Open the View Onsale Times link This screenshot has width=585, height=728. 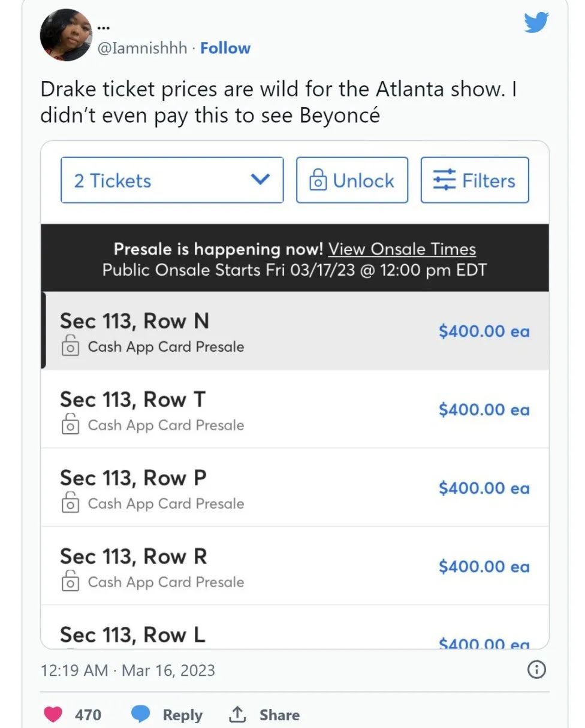point(402,249)
